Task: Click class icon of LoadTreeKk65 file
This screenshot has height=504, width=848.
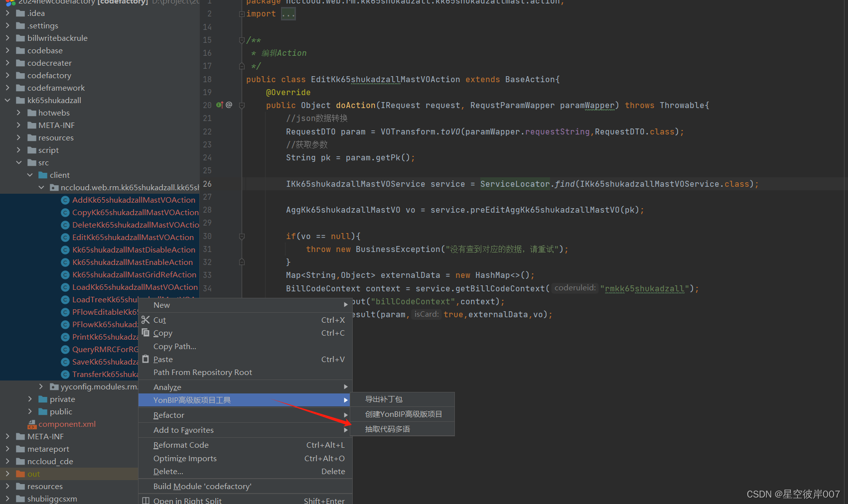Action: [65, 300]
